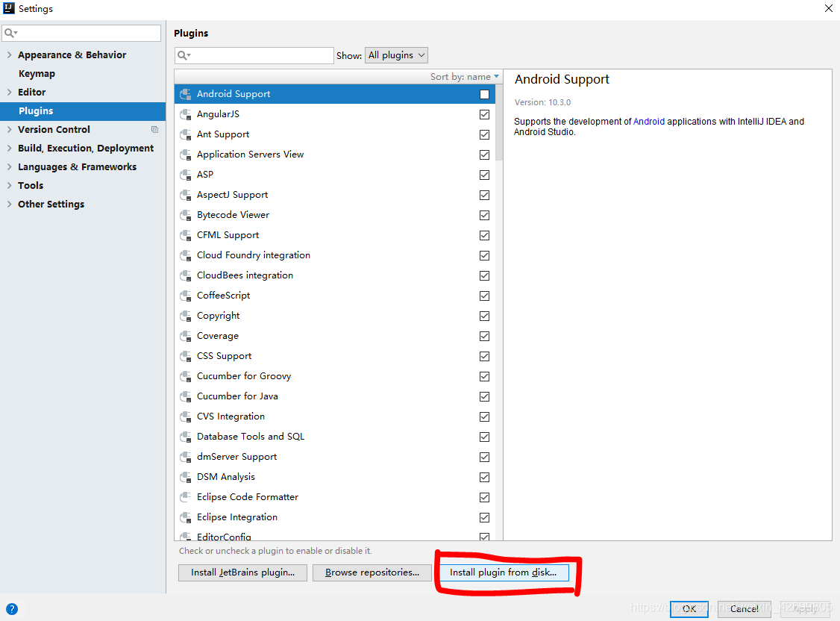Dismiss the dialog with Cancel

point(744,609)
